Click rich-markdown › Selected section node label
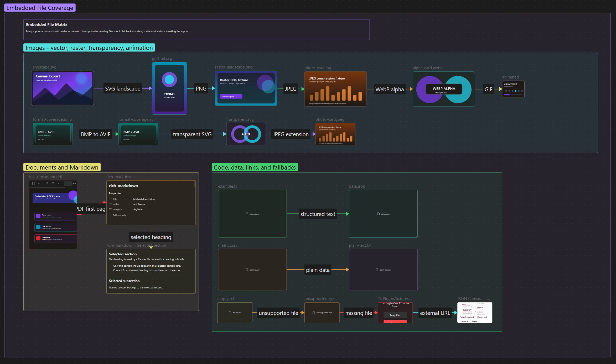The image size is (616, 364). (x=136, y=245)
